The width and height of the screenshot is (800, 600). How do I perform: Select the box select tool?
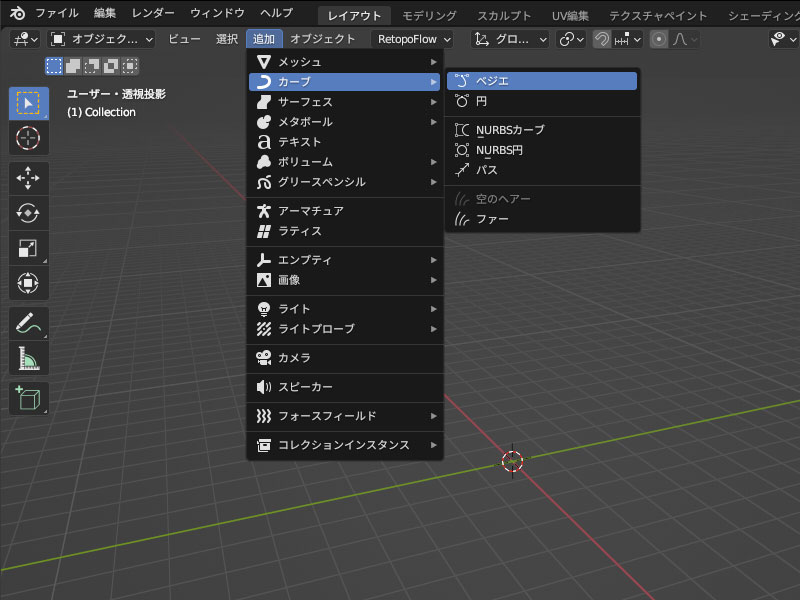[x=29, y=104]
